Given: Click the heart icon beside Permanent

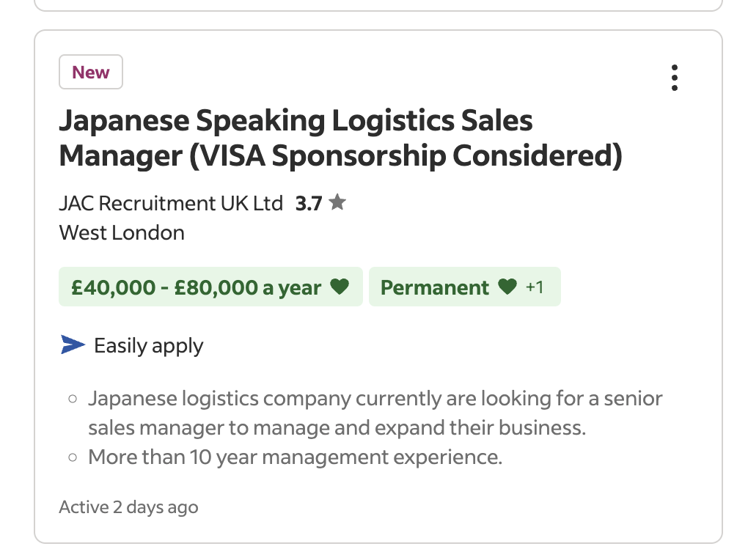Looking at the screenshot, I should point(507,287).
